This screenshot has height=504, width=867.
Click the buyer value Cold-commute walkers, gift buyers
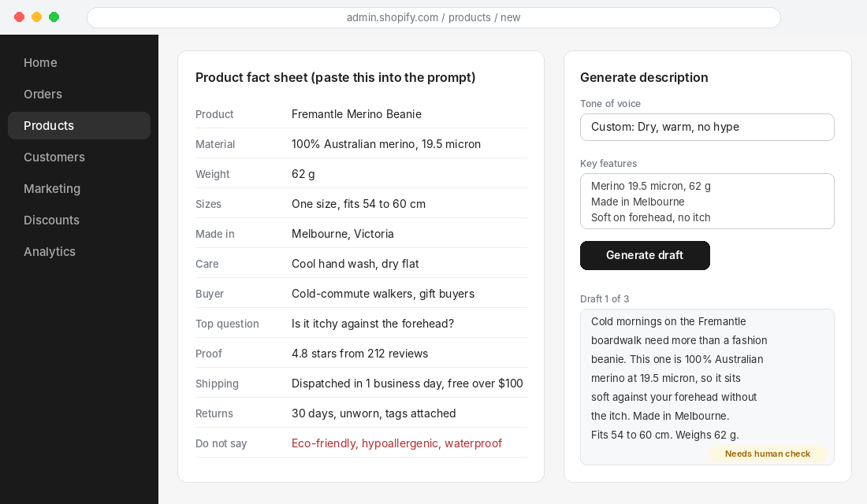383,294
